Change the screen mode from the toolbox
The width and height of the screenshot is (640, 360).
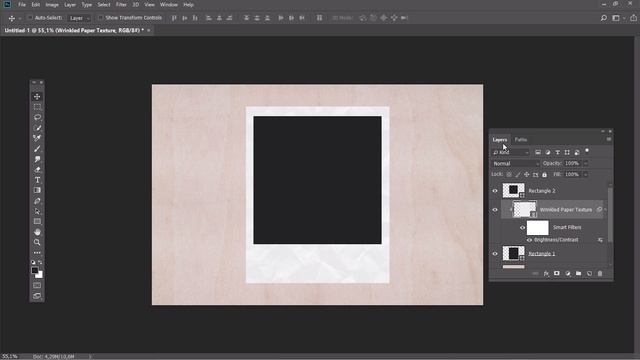click(x=37, y=296)
